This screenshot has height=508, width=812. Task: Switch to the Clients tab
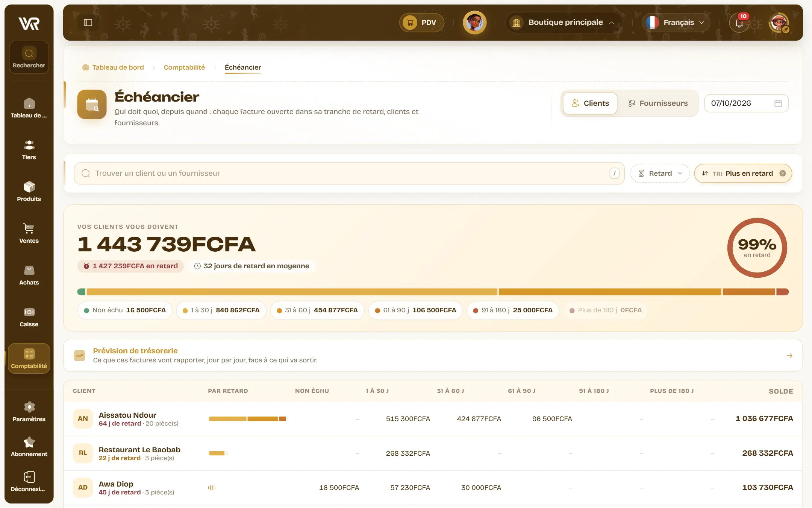click(590, 103)
